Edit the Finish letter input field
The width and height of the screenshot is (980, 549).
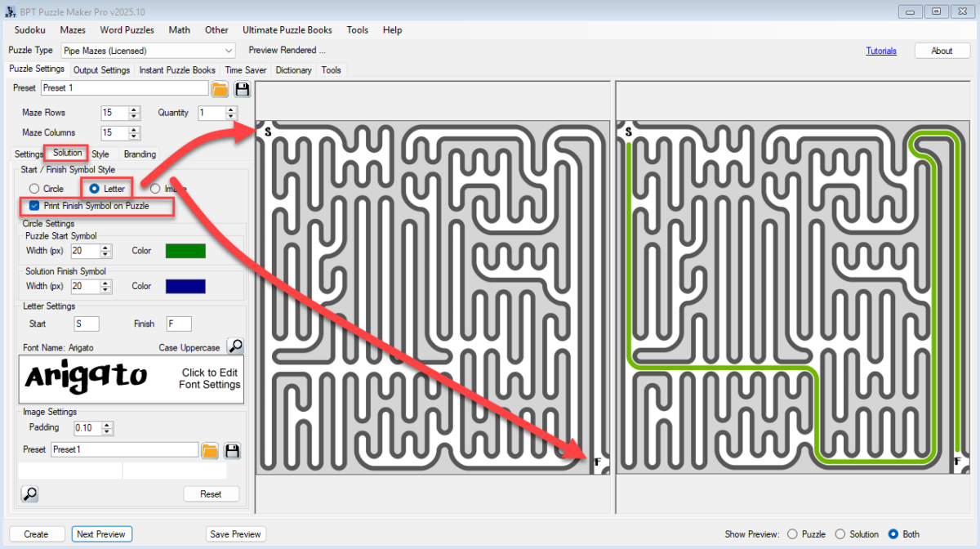click(x=178, y=324)
